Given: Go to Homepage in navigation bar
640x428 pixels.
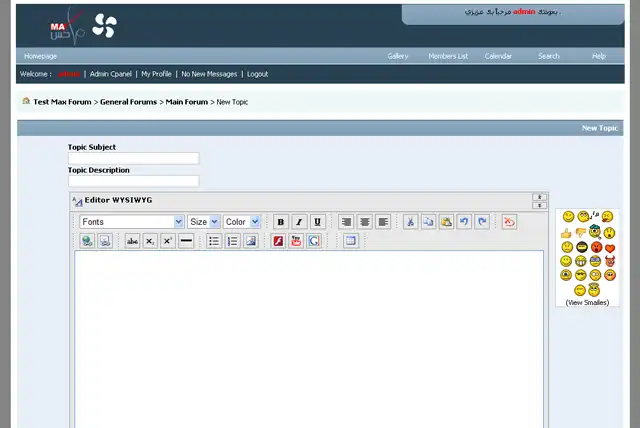Looking at the screenshot, I should [40, 56].
